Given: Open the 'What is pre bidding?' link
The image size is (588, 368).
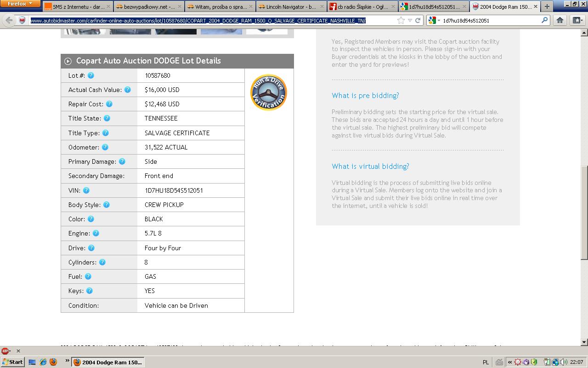Looking at the screenshot, I should pos(365,96).
